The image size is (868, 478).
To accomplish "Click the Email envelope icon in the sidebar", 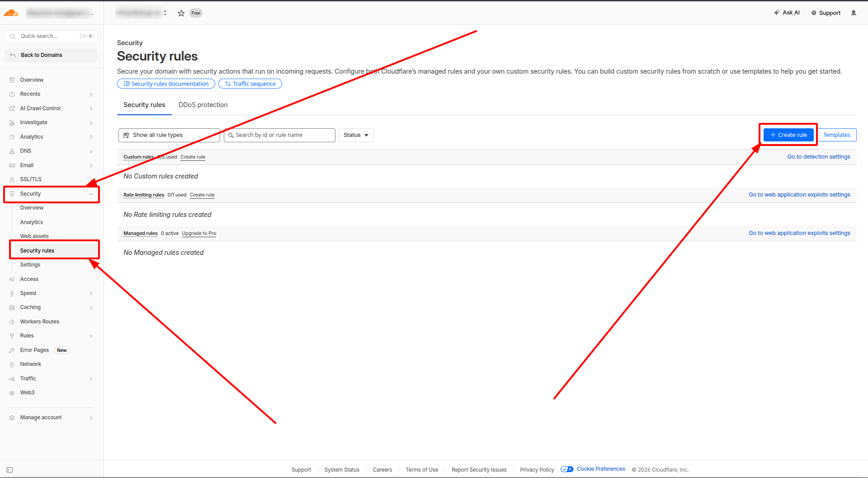I will [x=12, y=165].
